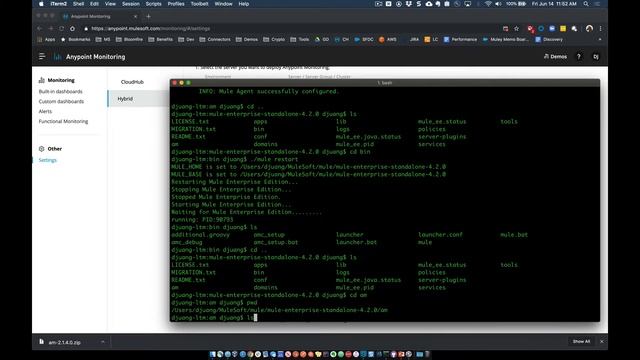The height and width of the screenshot is (360, 640).
Task: Open the AWS bookmark
Action: pos(388,40)
